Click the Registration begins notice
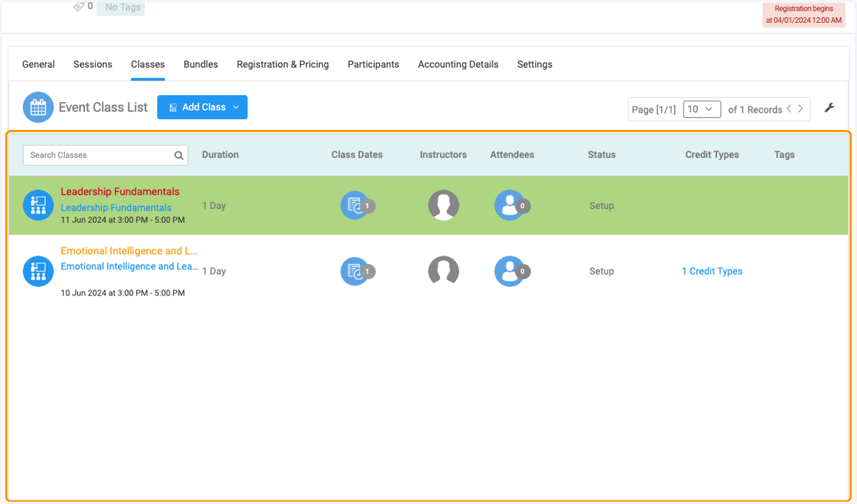 803,15
